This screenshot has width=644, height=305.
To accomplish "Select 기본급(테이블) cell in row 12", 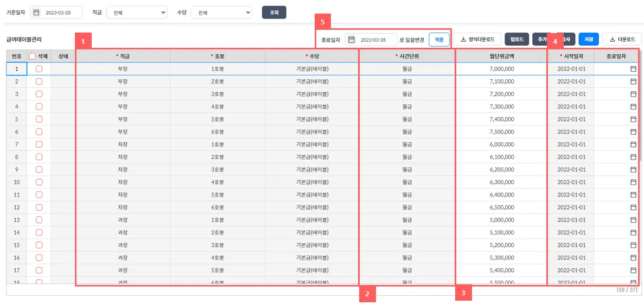I will [312, 207].
